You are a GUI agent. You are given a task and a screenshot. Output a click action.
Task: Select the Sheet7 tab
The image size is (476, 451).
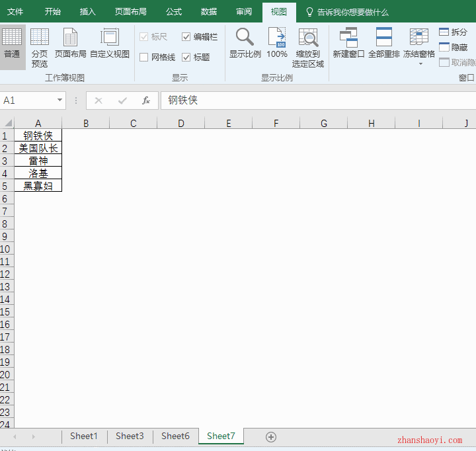[x=221, y=436]
